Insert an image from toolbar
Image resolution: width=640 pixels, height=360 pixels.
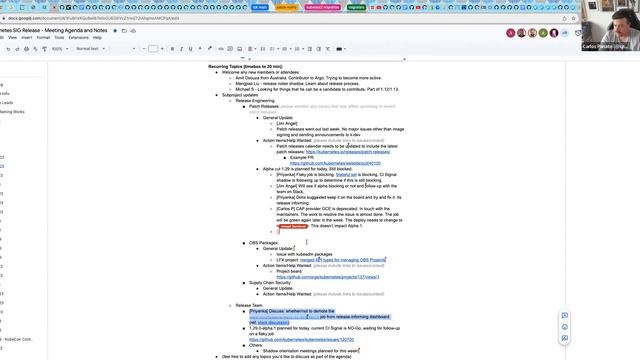pyautogui.click(x=240, y=49)
